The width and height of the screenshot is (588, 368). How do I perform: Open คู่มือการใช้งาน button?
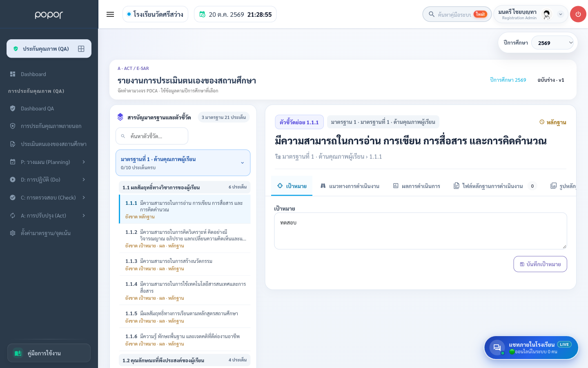(49, 353)
